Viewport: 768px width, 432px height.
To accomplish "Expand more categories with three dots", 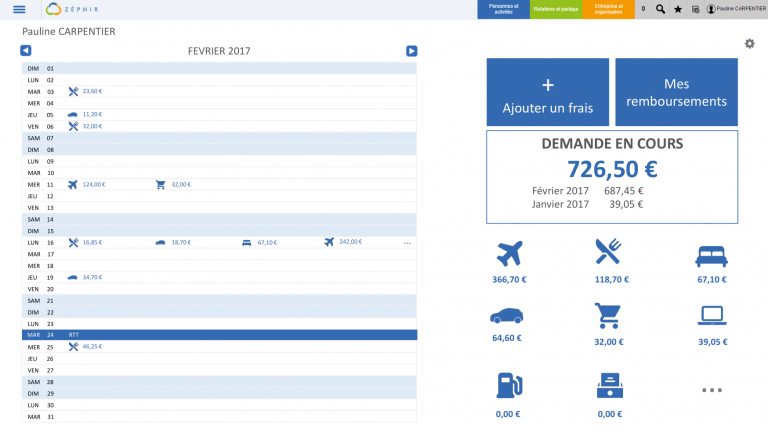I will [x=711, y=390].
